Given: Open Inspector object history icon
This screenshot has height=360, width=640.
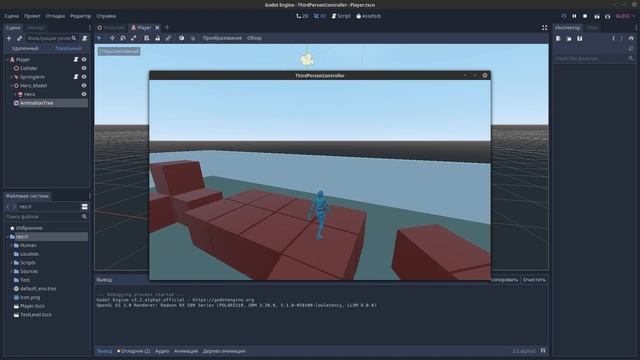Looking at the screenshot, I should coord(631,38).
